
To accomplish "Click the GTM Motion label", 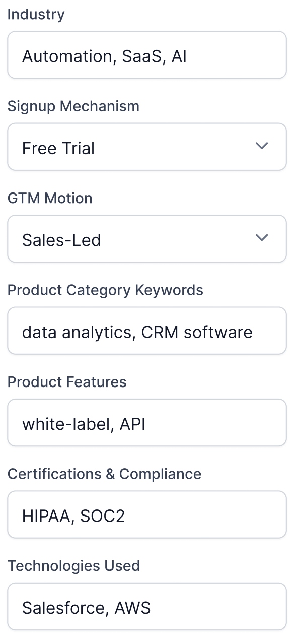I will pos(50,198).
